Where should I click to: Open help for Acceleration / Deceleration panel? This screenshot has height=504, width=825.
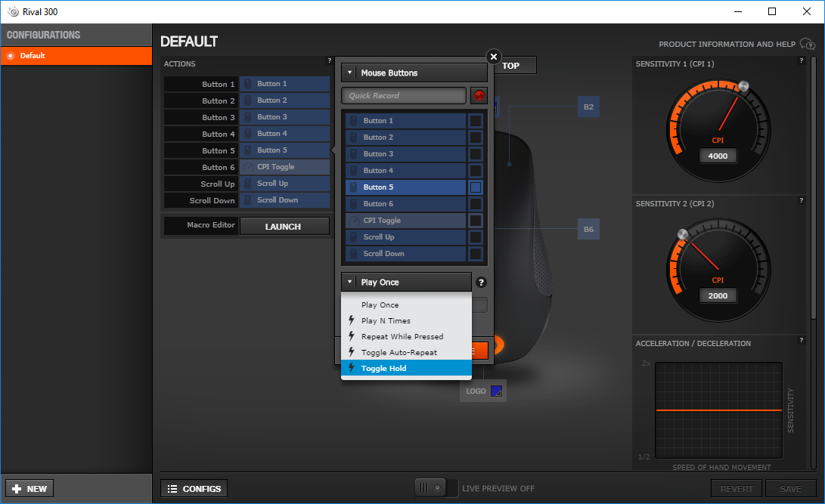(802, 341)
